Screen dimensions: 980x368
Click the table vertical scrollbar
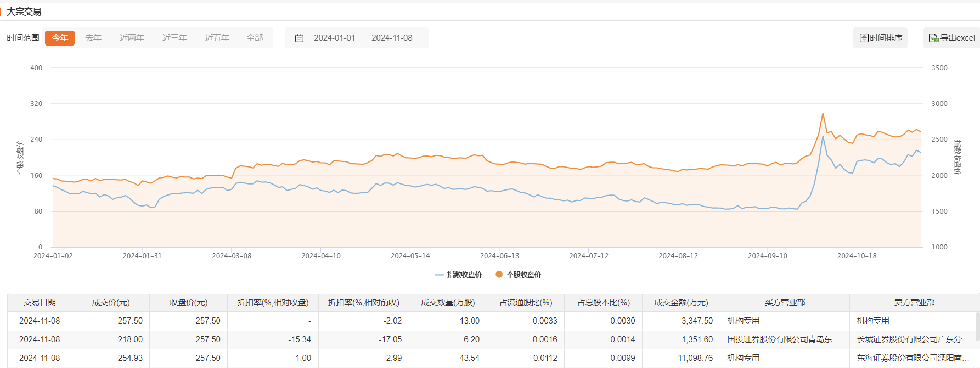point(977,327)
